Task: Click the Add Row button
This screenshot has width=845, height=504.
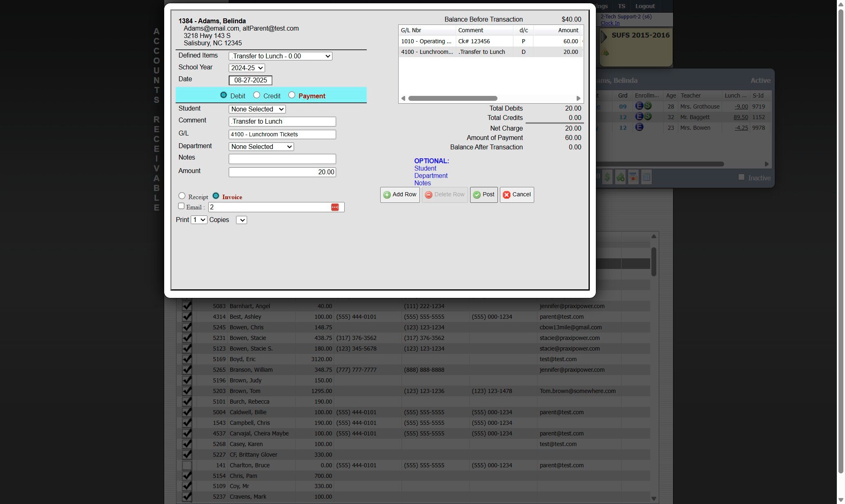Action: (400, 195)
